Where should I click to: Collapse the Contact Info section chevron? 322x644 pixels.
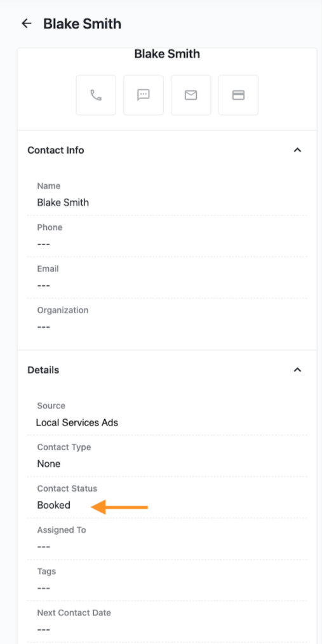coord(297,150)
